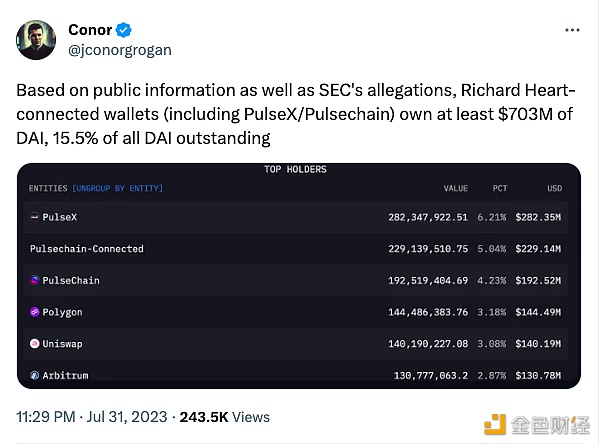Click the Jinse Finance watermark logo
This screenshot has height=446, width=601.
(x=537, y=425)
